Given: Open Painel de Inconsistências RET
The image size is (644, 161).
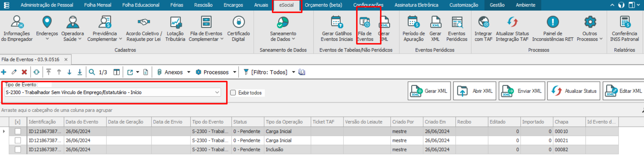Looking at the screenshot, I should pyautogui.click(x=552, y=28).
